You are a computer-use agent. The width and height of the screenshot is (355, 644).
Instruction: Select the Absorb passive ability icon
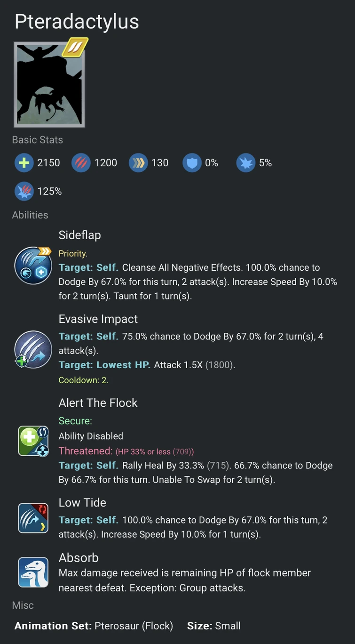(33, 572)
